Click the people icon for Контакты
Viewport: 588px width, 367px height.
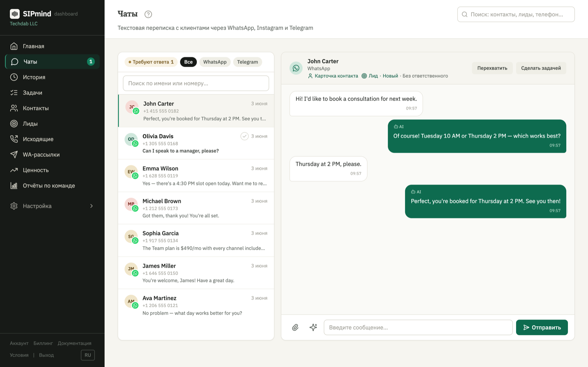click(14, 108)
